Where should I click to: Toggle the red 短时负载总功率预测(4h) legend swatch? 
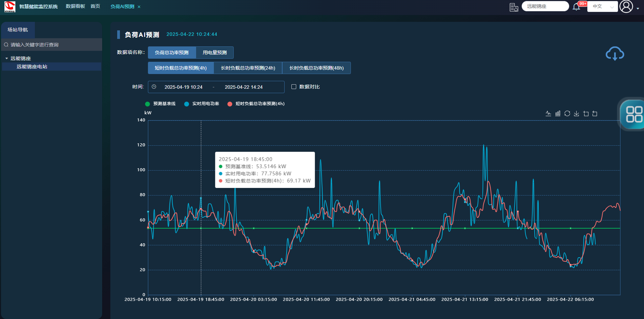[230, 104]
